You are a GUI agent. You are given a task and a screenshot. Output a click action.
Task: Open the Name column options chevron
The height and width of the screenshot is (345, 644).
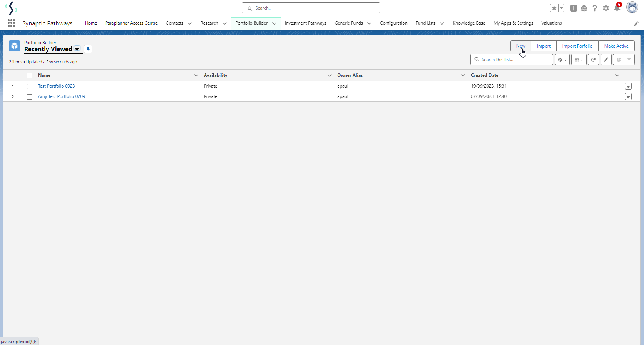196,75
